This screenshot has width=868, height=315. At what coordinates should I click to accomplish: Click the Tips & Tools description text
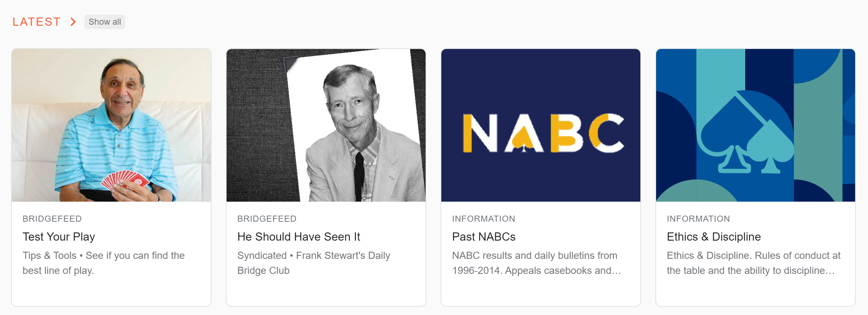[x=103, y=263]
